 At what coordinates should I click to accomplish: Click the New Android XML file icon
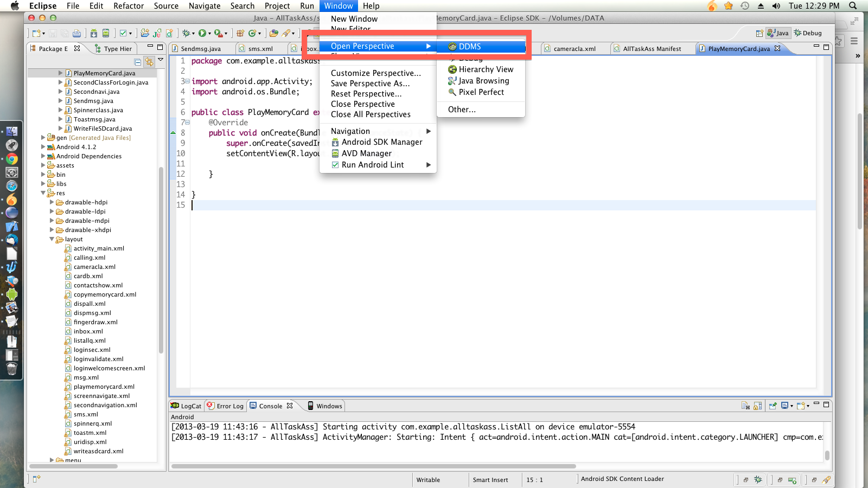pyautogui.click(x=169, y=33)
